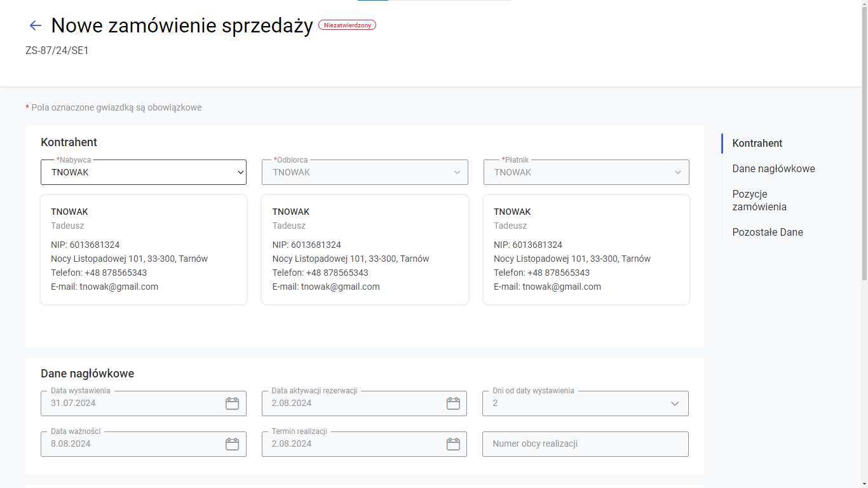
Task: Click TNOWAK name in the Odbiorca card
Action: coord(291,212)
